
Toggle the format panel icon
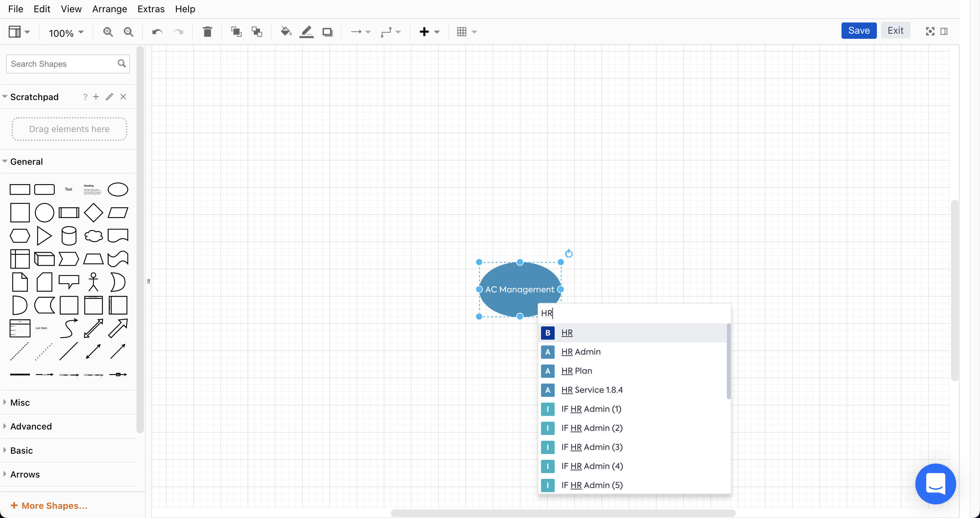pyautogui.click(x=944, y=31)
